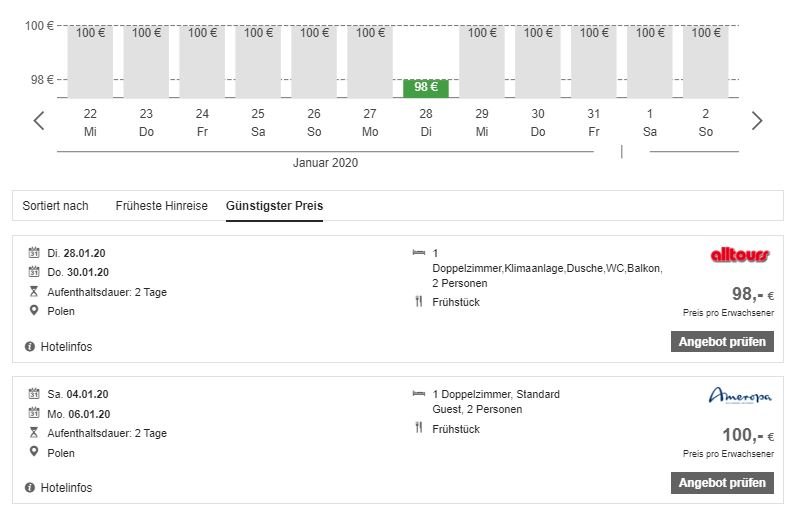Sort by Früheste Hinreise
795x512 pixels.
(161, 206)
